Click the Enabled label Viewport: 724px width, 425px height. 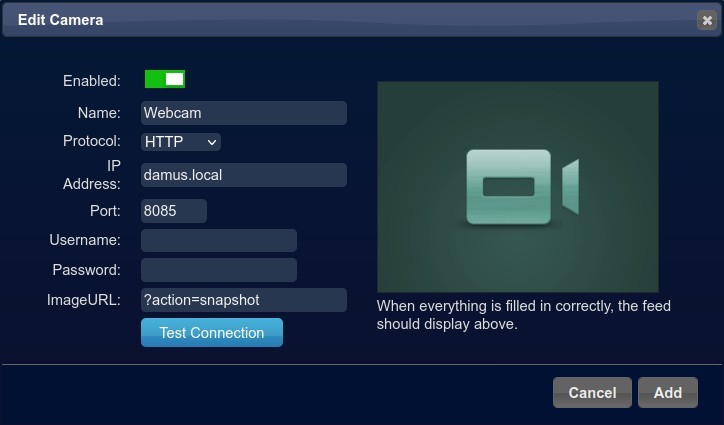[91, 80]
